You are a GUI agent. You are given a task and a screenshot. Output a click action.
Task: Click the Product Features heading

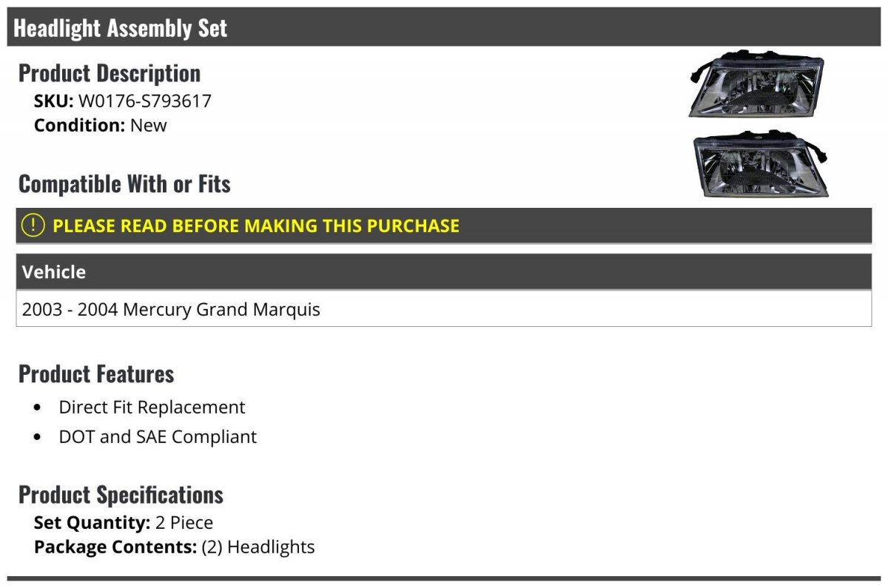96,374
